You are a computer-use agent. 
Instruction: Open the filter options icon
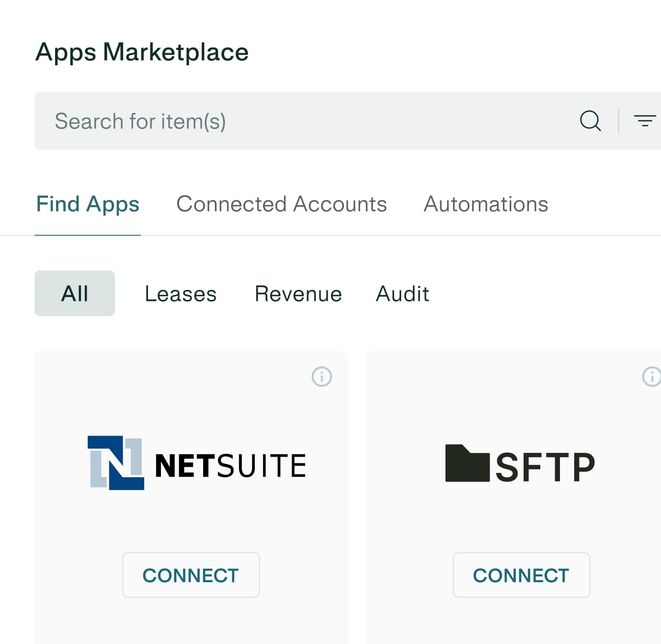[x=645, y=121]
